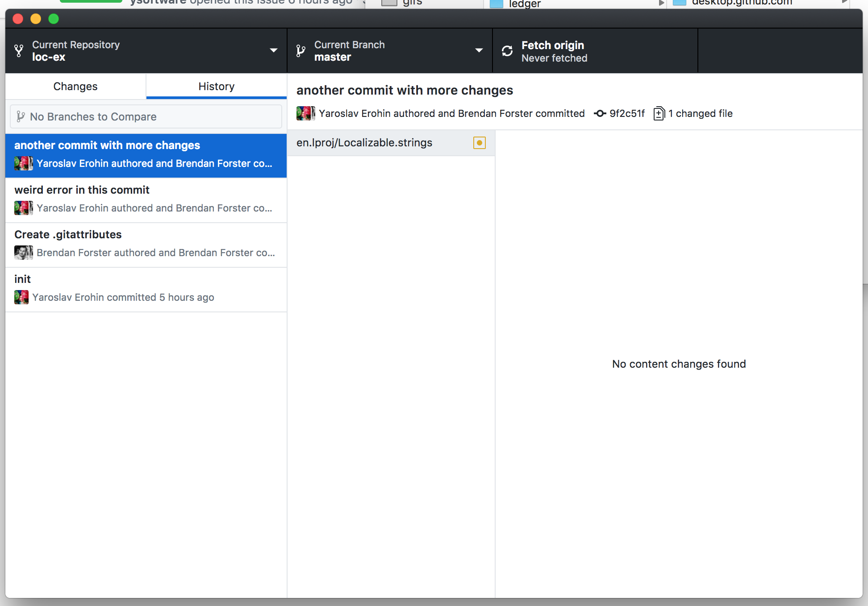Click the branch icon beside Current Branch
The width and height of the screenshot is (868, 606).
point(300,50)
